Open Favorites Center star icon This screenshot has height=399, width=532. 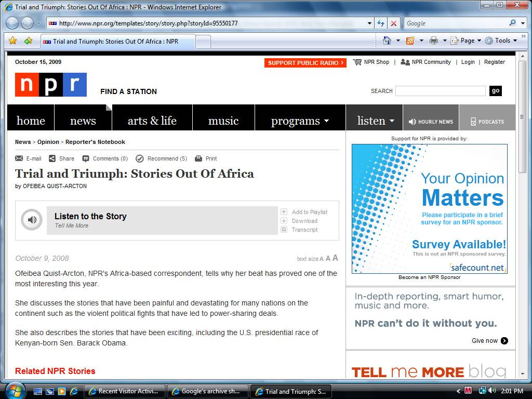12,41
